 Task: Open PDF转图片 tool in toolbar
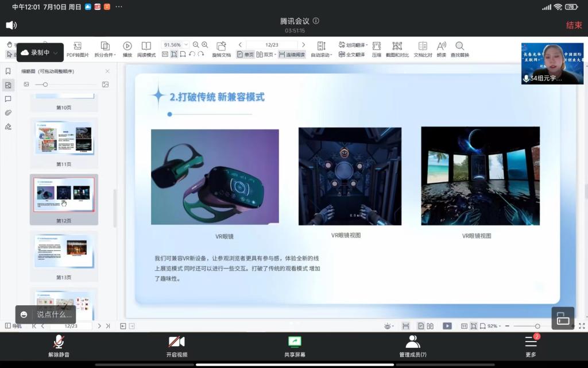[x=78, y=49]
